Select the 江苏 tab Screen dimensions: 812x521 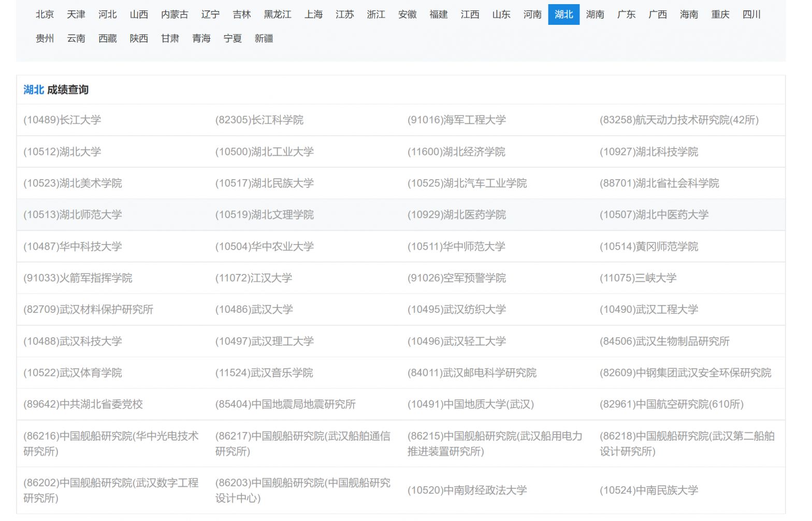click(345, 15)
